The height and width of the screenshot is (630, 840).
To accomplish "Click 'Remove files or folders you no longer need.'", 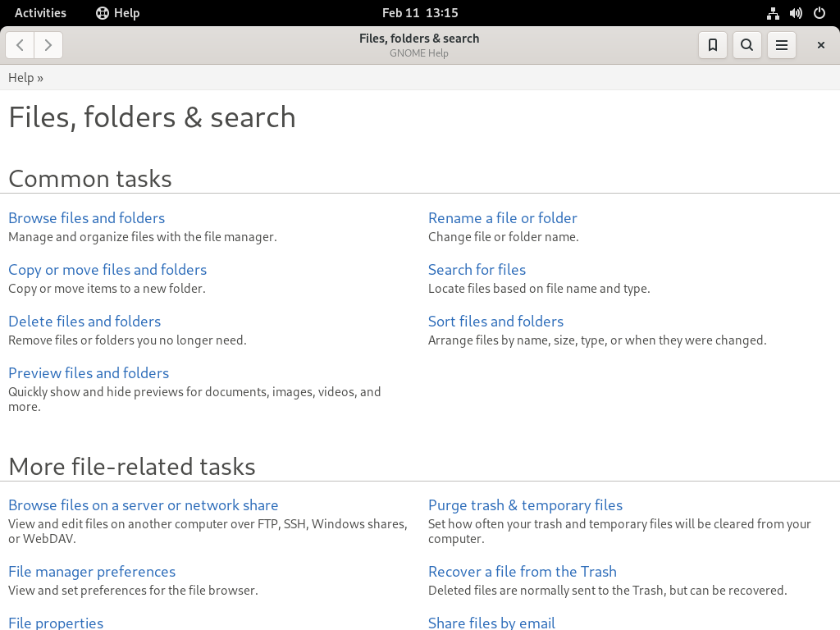I will (127, 340).
